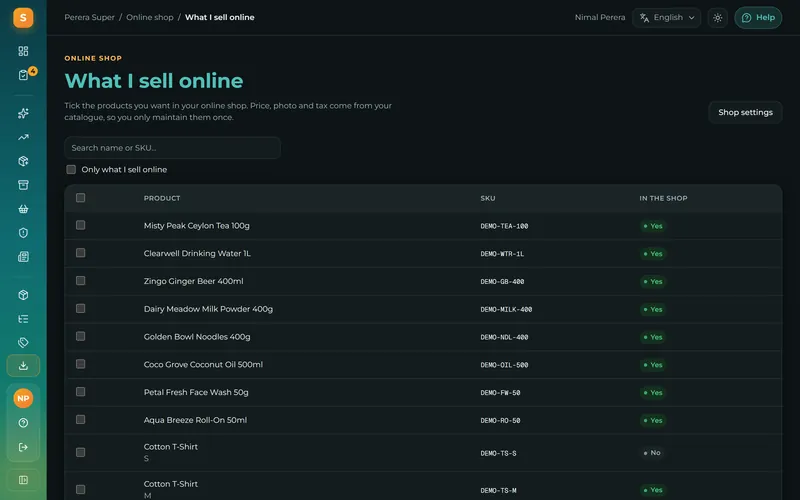
Task: Go to Perera Super breadcrumb
Action: [89, 17]
